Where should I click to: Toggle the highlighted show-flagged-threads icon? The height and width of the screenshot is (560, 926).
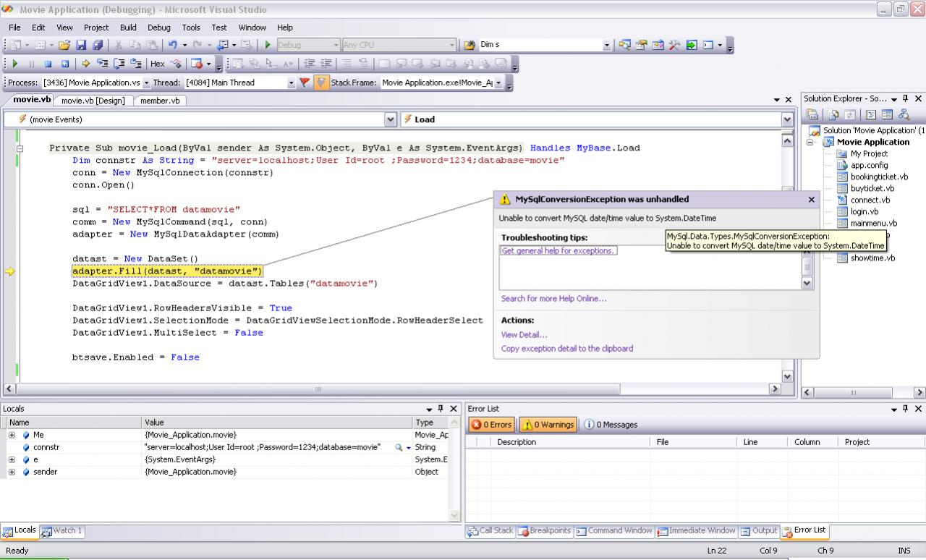click(x=322, y=82)
